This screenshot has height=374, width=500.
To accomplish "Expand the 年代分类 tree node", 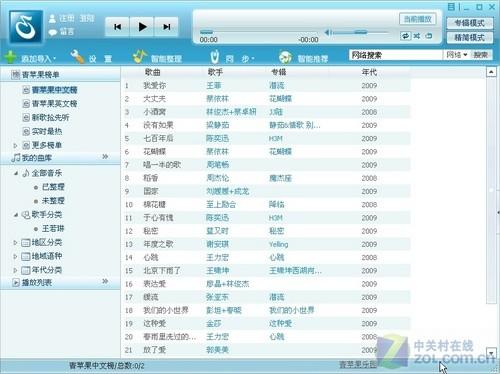I will click(15, 270).
